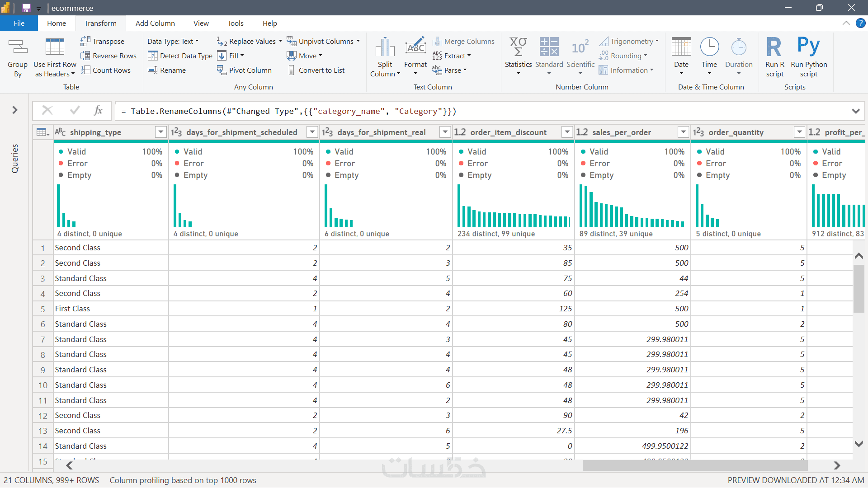Click inside the formula bar text

pyautogui.click(x=293, y=111)
